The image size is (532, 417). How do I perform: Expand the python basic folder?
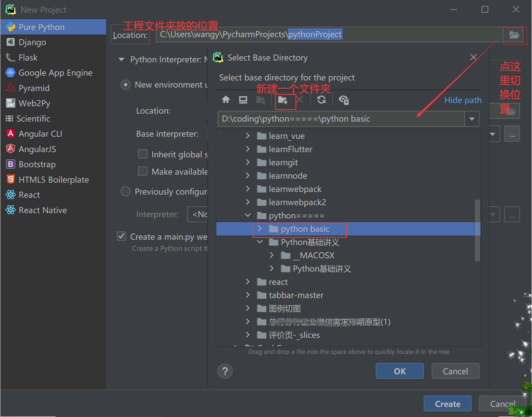coord(260,229)
